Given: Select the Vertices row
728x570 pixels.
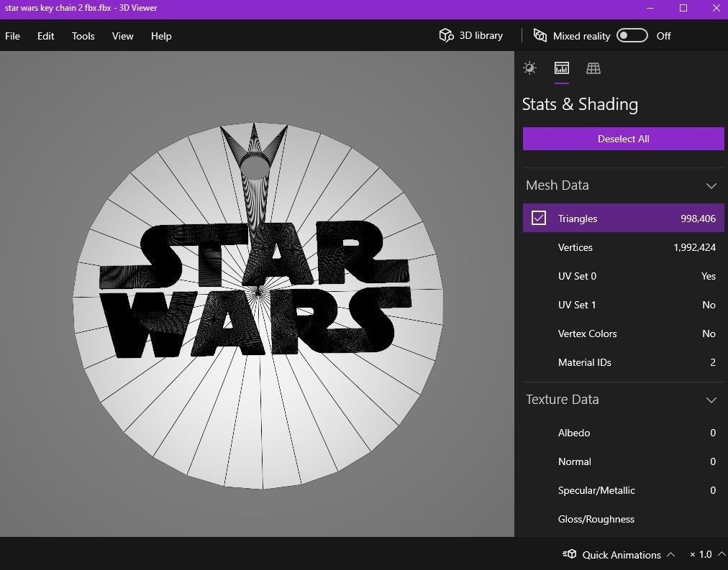Looking at the screenshot, I should click(623, 247).
